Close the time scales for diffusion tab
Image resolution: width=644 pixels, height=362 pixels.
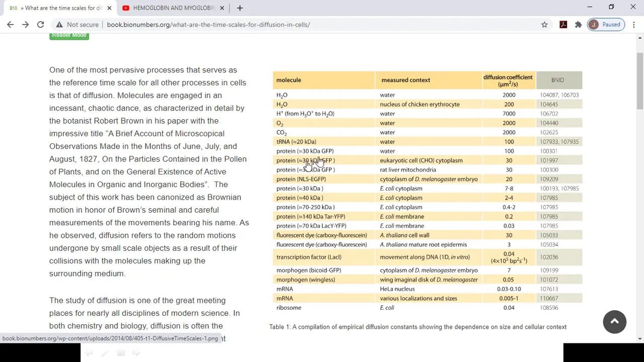pyautogui.click(x=109, y=8)
